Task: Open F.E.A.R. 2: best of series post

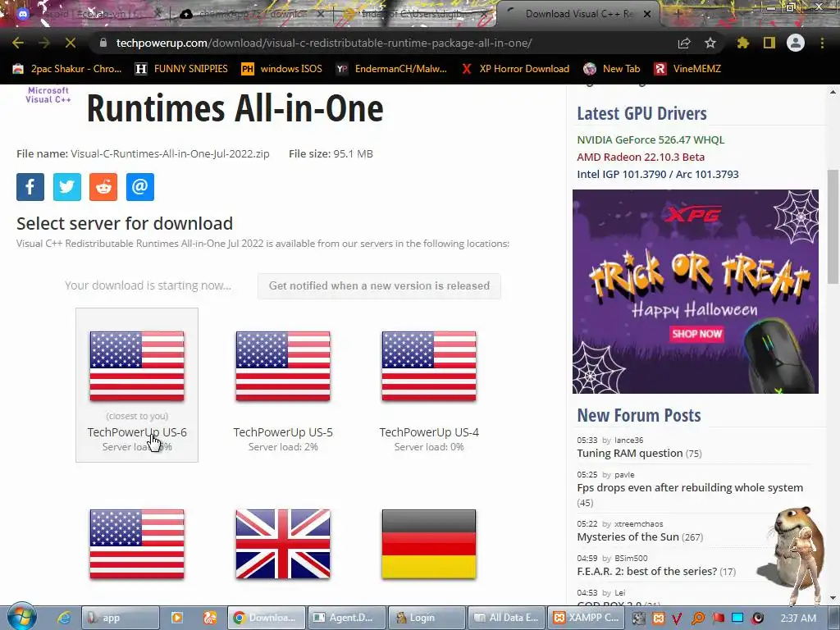Action: (646, 571)
